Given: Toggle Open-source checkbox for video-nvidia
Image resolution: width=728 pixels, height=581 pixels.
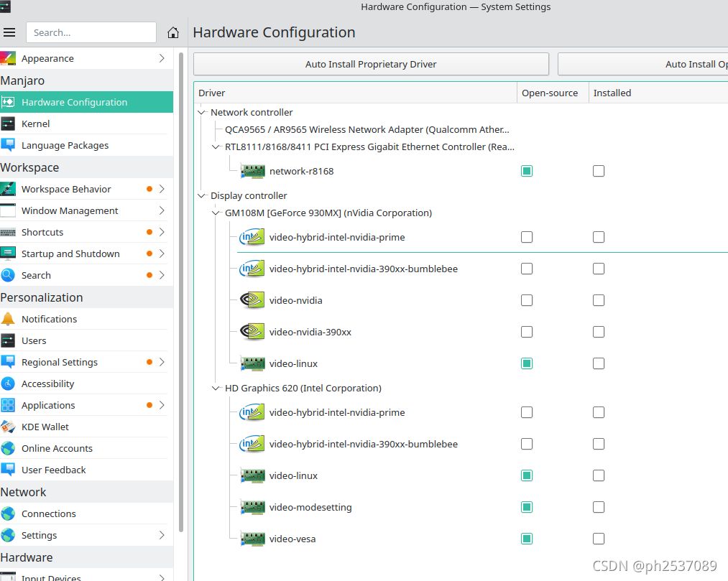Looking at the screenshot, I should 527,300.
